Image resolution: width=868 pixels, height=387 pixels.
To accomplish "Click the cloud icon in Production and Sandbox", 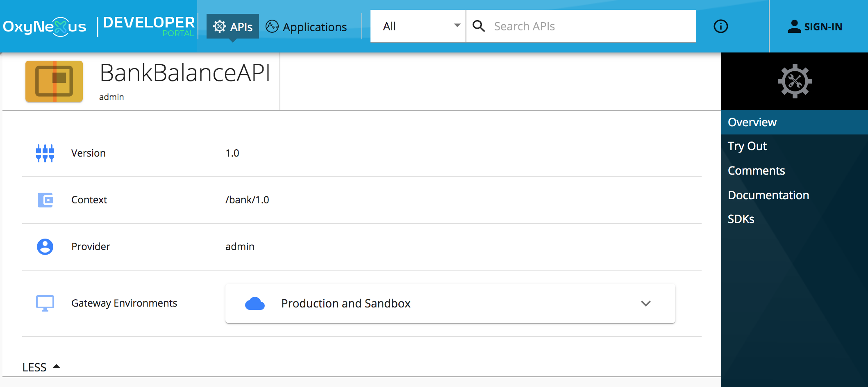I will 255,303.
